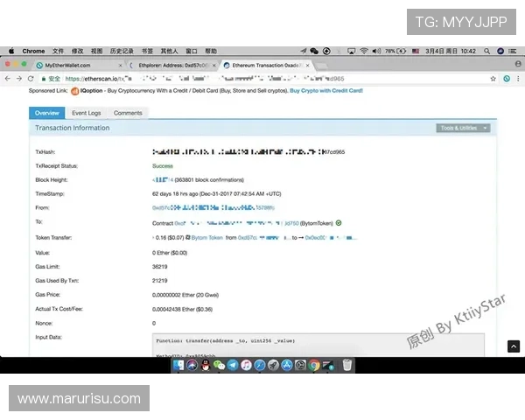The height and width of the screenshot is (420, 525).
Task: Open Siri from the menu bar
Action: pyautogui.click(x=500, y=51)
